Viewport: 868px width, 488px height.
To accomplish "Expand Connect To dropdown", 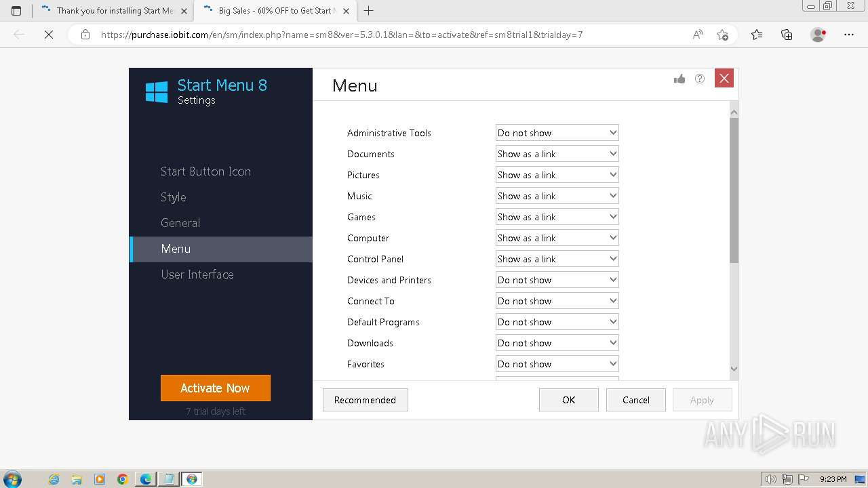I will 557,301.
